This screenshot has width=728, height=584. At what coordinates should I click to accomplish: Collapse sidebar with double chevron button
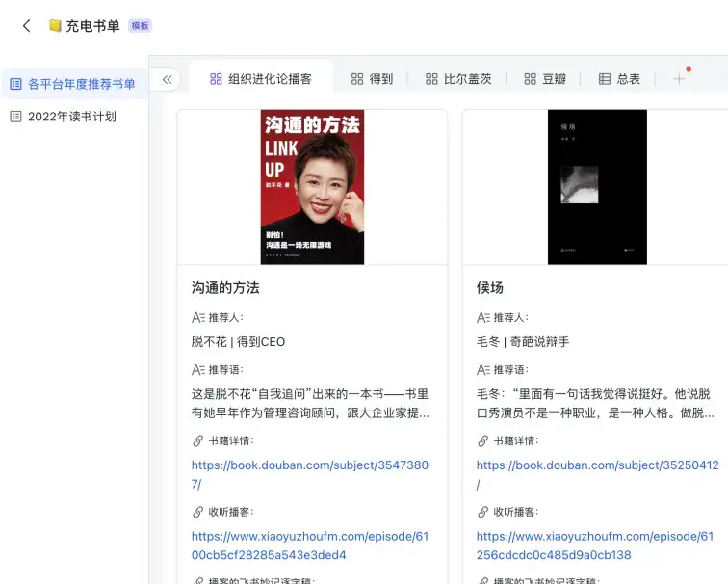tap(168, 79)
